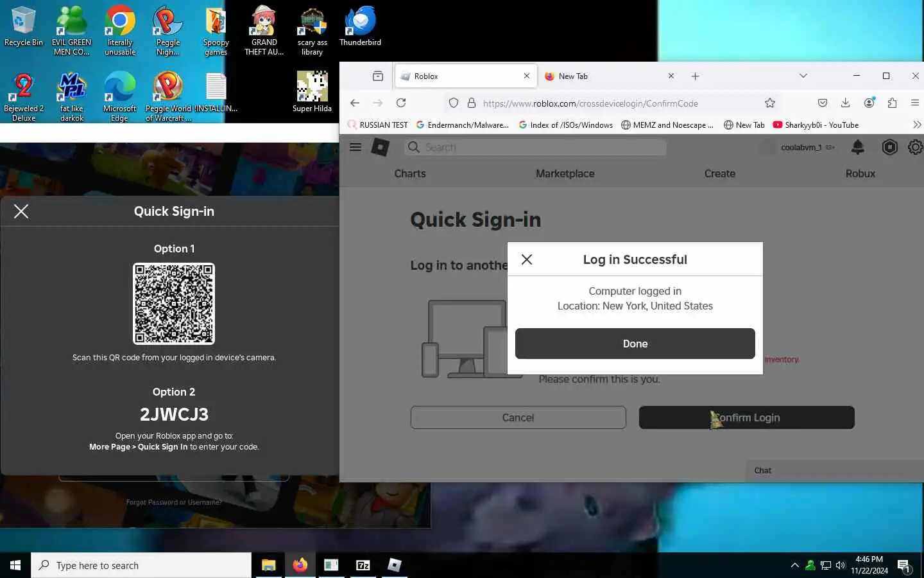924x578 pixels.
Task: Launch Super Hilda desktop shortcut
Action: coord(312,92)
